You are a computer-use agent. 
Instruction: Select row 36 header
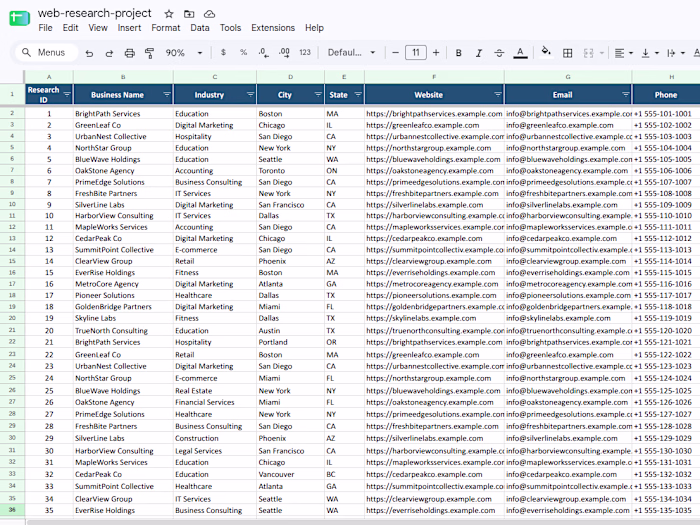click(x=12, y=510)
